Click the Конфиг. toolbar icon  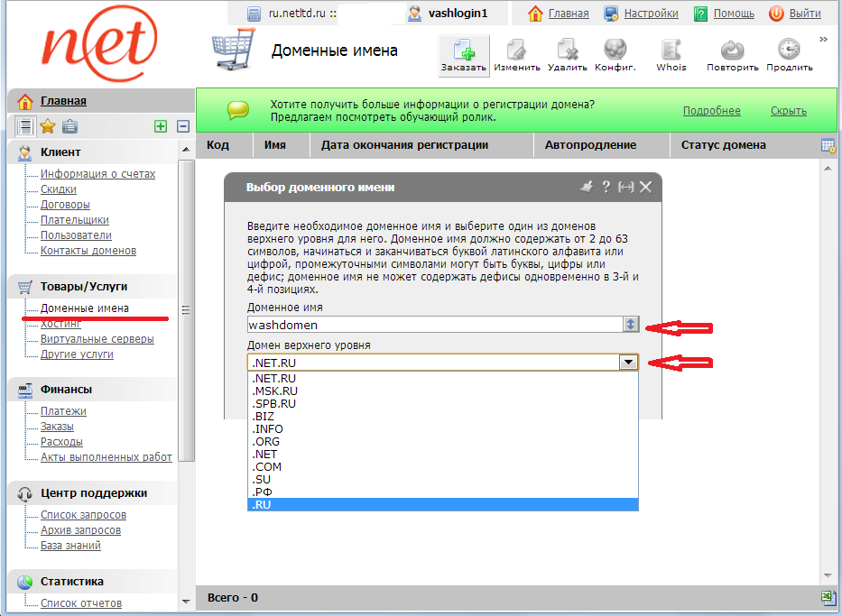tap(615, 51)
